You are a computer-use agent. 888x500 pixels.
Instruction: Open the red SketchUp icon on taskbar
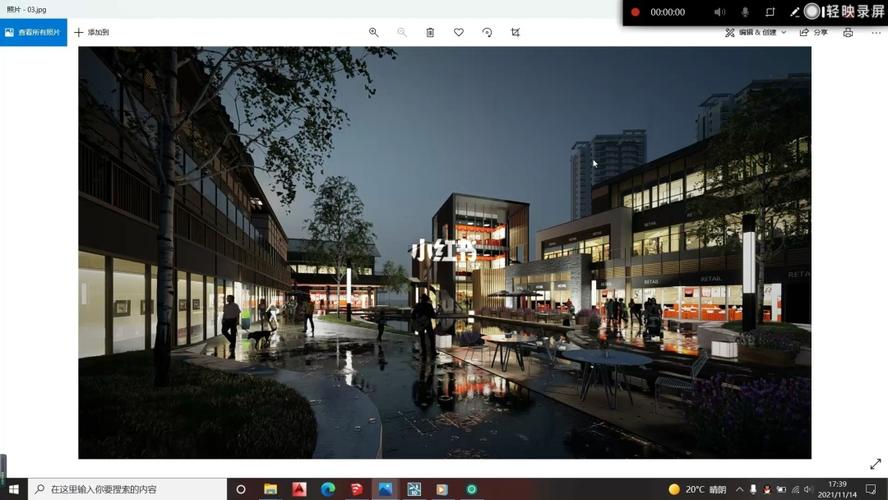357,489
